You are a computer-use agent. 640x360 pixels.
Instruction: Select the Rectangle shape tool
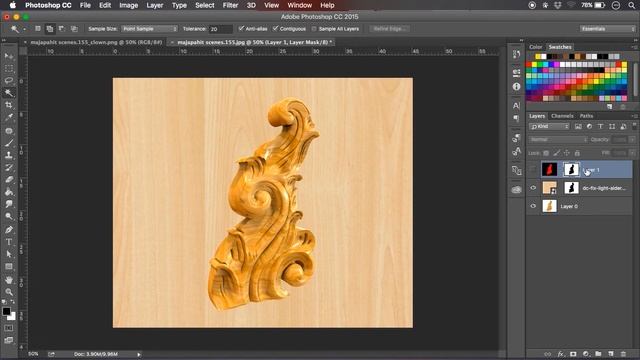[9, 267]
